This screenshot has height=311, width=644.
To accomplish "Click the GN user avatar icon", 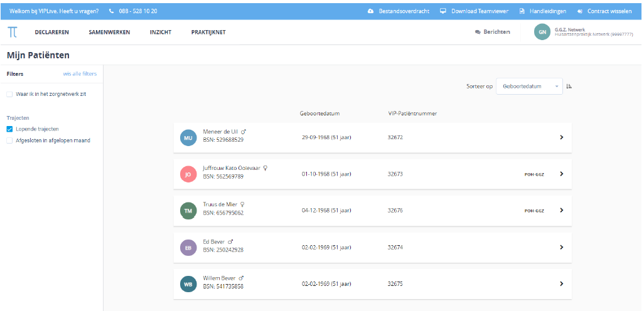I will (x=542, y=32).
